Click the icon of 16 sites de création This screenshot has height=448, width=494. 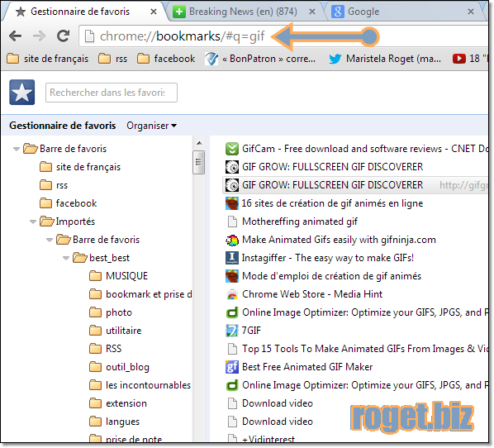[x=232, y=203]
